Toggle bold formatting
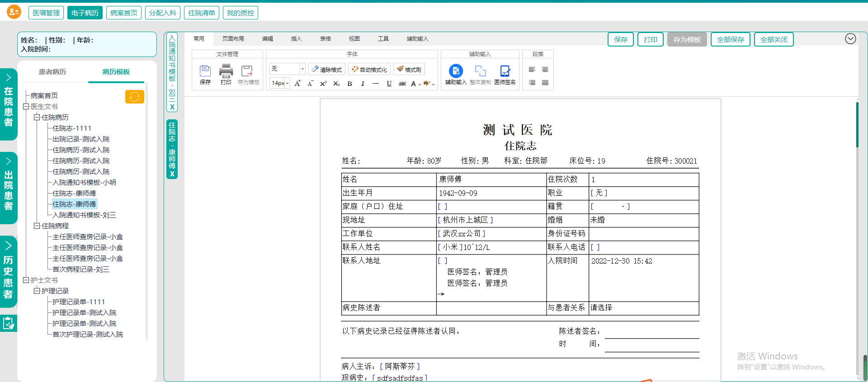Viewport: 868px width, 382px height. pyautogui.click(x=349, y=84)
